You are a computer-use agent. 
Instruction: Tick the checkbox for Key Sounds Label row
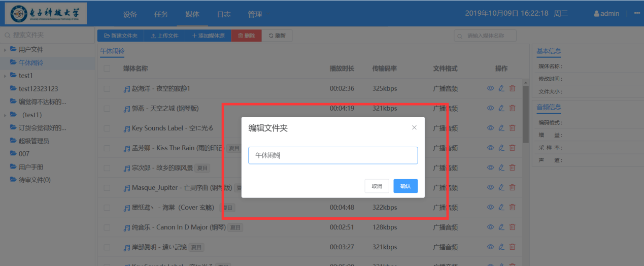(107, 128)
